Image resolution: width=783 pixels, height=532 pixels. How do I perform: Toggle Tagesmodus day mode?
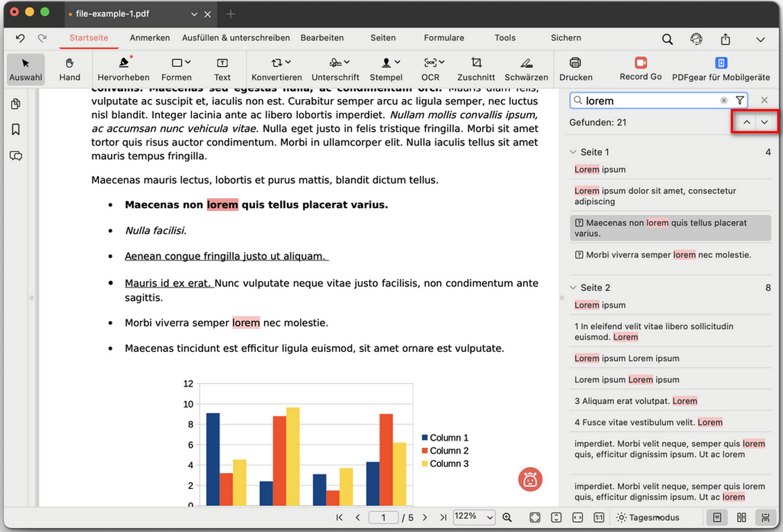[647, 517]
